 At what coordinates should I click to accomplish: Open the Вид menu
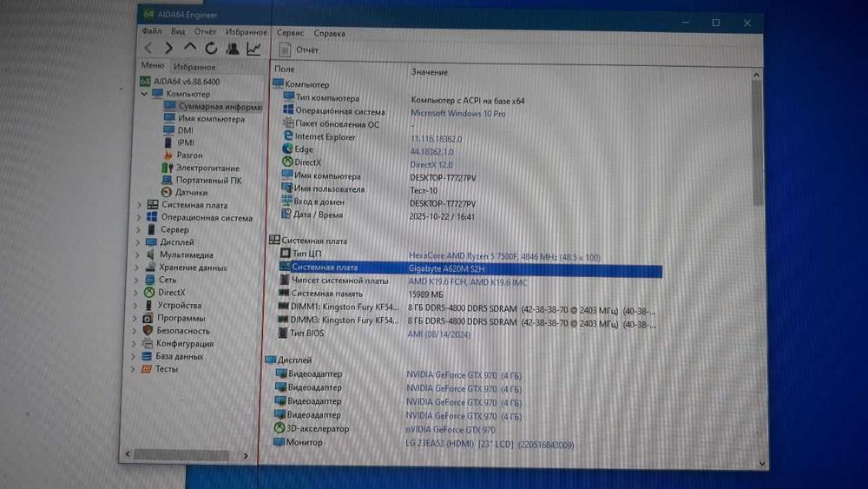[178, 31]
